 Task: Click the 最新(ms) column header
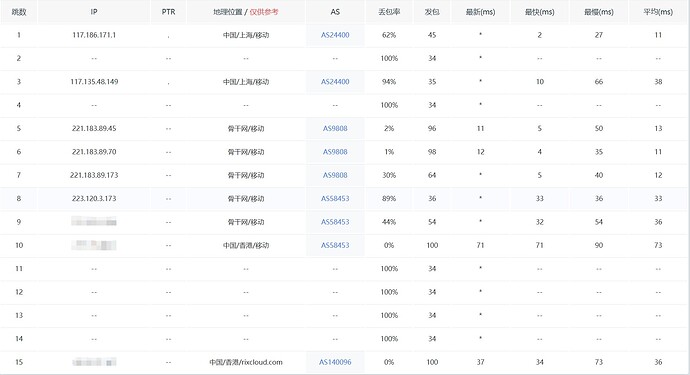[481, 12]
